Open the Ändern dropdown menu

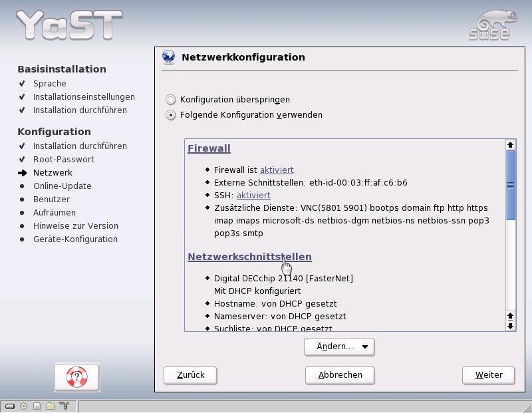(x=339, y=346)
